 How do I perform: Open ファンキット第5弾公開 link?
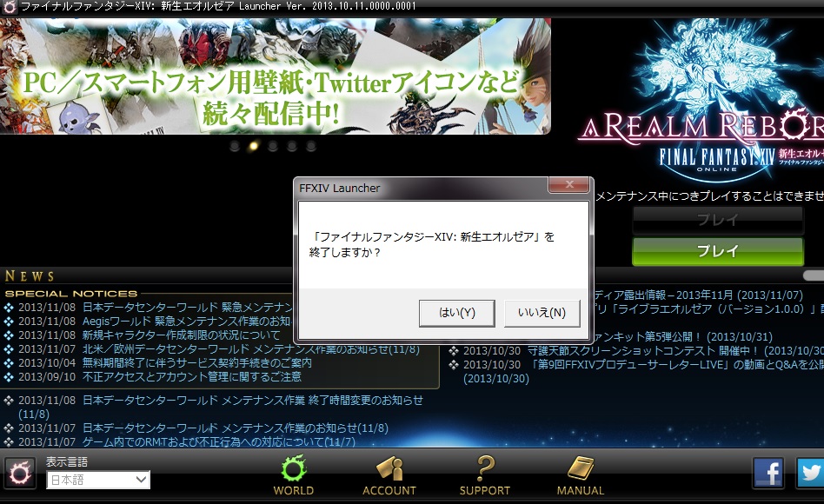(x=684, y=337)
